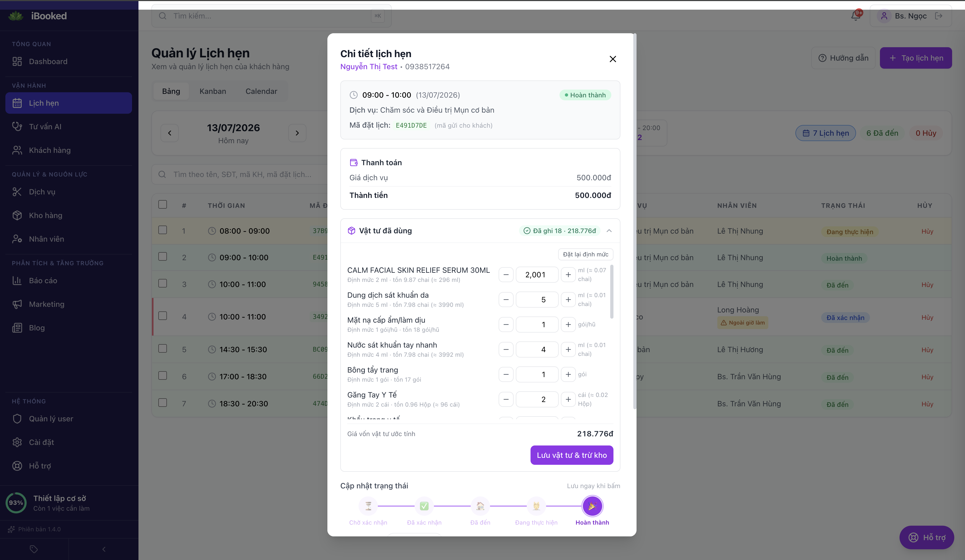Click Tạo lịch hẹn button
965x560 pixels.
click(x=916, y=58)
